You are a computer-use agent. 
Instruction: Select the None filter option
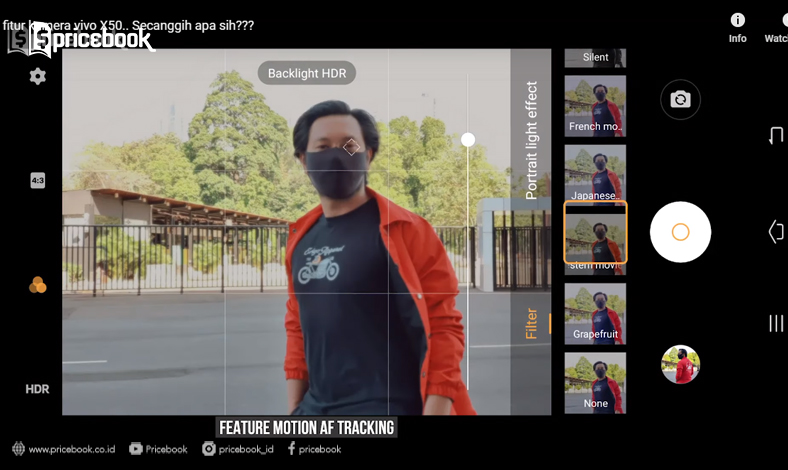595,383
